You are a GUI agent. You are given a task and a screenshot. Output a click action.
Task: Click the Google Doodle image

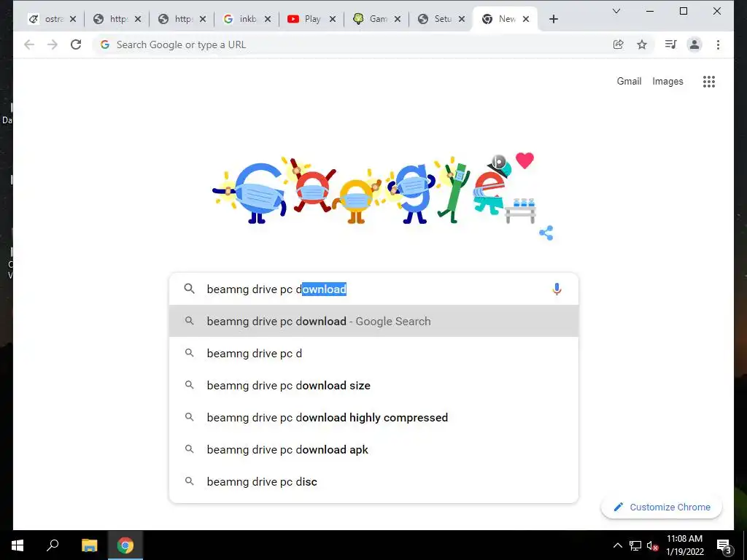(374, 190)
